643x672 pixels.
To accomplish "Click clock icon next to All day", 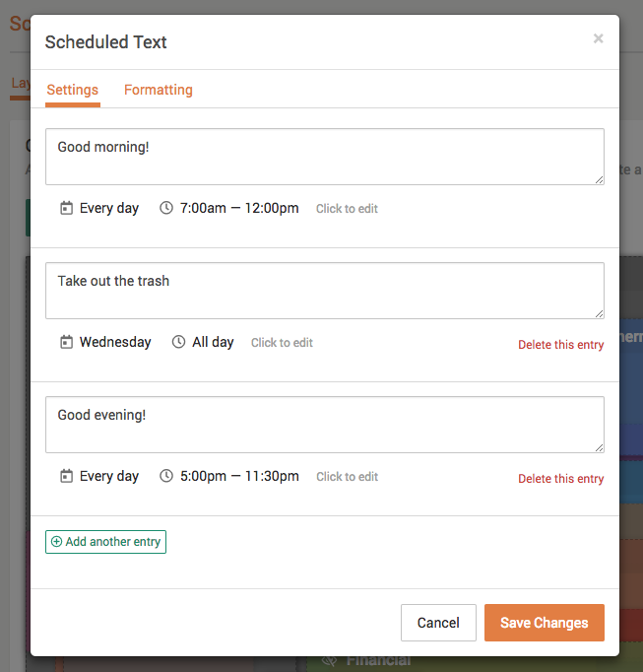I will tap(178, 342).
